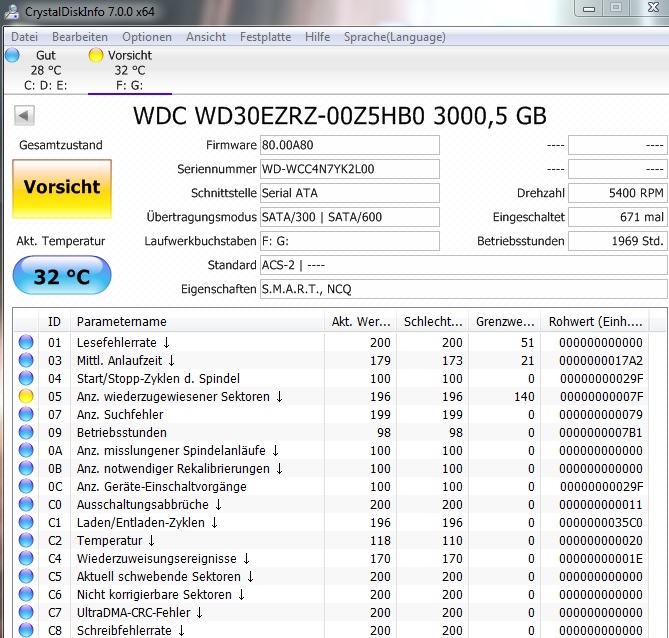This screenshot has height=638, width=669.
Task: Click status icon for Geräte-Einschaltvorgänge
Action: tap(26, 487)
